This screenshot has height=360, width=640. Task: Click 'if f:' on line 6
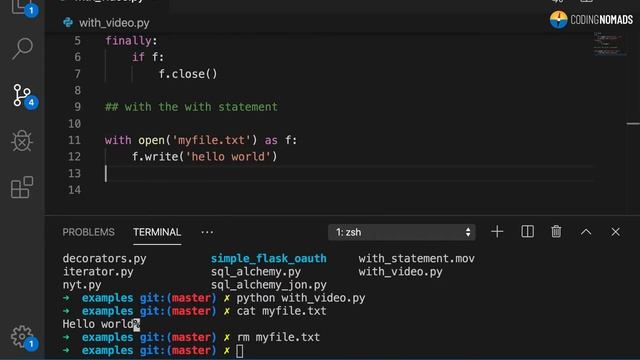pos(147,57)
